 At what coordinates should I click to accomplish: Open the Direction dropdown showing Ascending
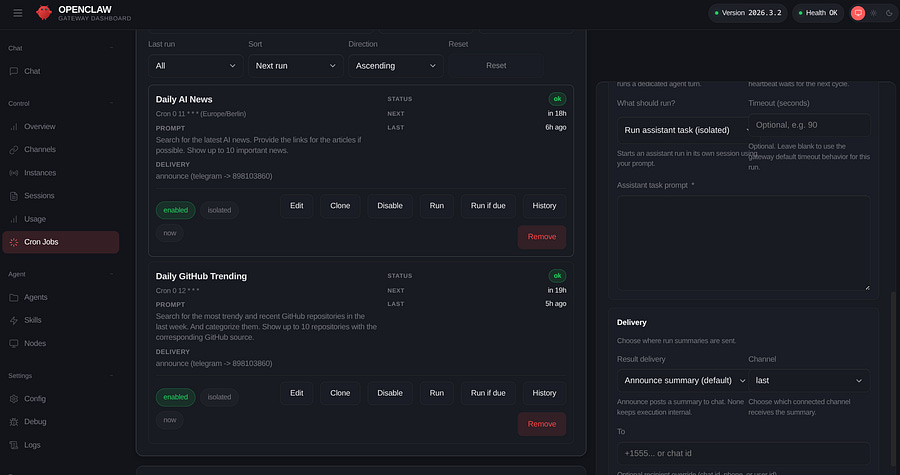point(395,66)
